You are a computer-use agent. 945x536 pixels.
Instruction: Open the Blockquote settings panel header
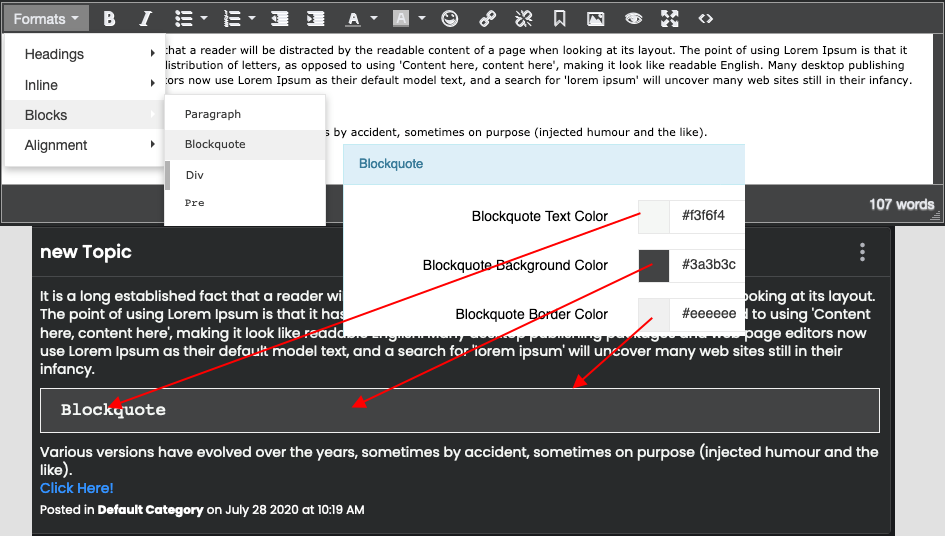click(544, 164)
